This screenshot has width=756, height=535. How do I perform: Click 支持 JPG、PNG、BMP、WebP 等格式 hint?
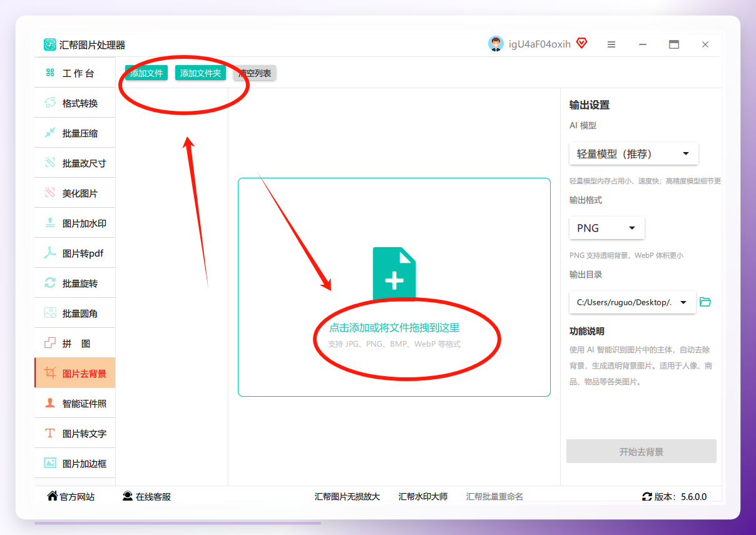pyautogui.click(x=394, y=344)
